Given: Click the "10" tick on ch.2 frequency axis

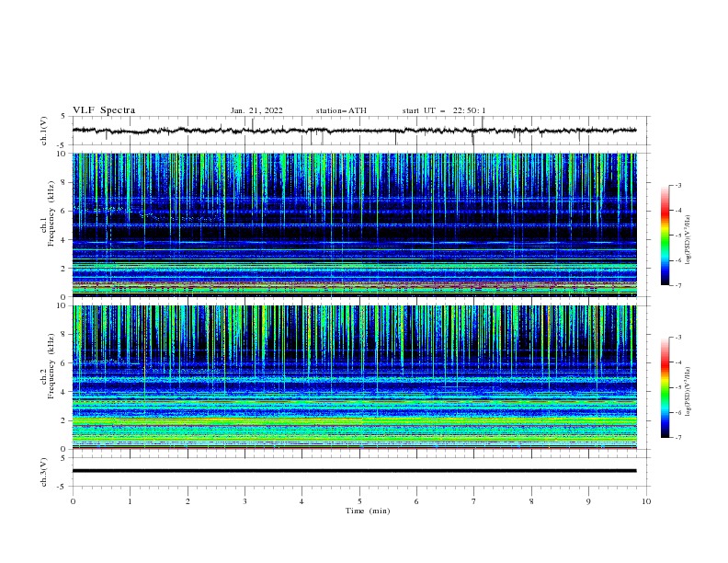Looking at the screenshot, I should (63, 305).
